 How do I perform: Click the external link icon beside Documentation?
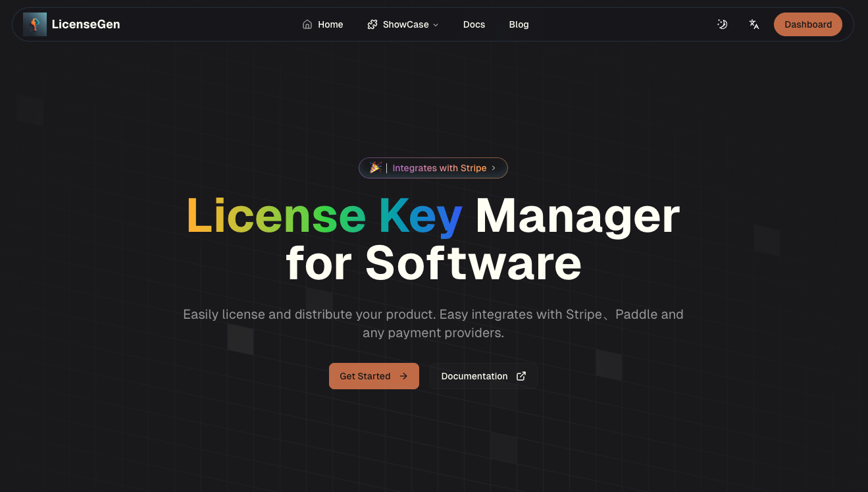[x=521, y=376]
